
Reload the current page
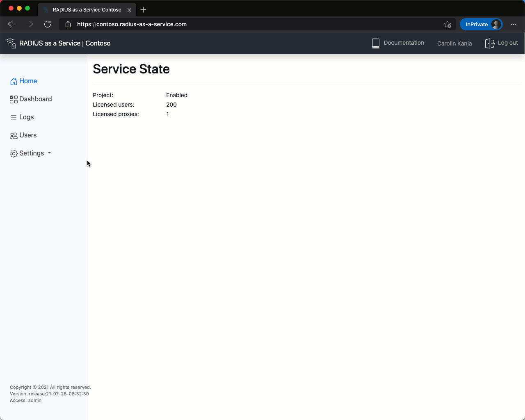pos(48,24)
